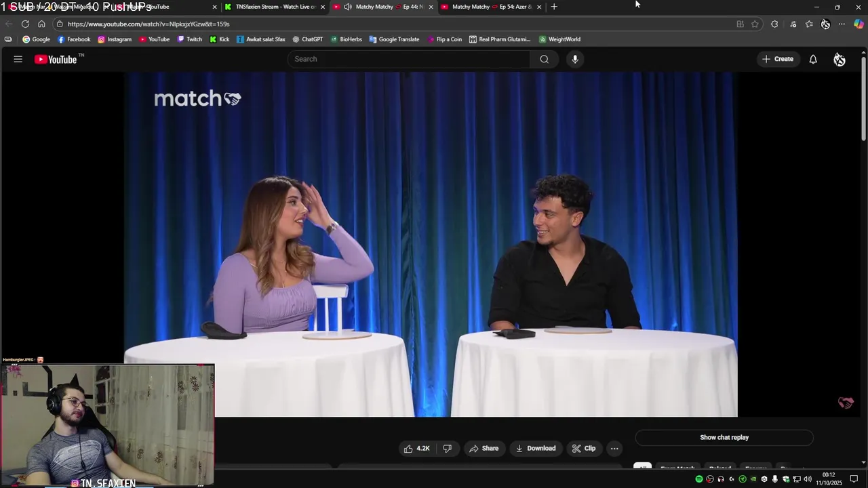868x488 pixels.
Task: Click the Clip button below the video
Action: coord(584,448)
